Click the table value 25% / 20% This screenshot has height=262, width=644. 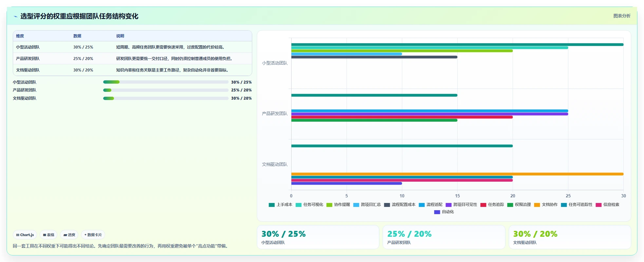83,59
